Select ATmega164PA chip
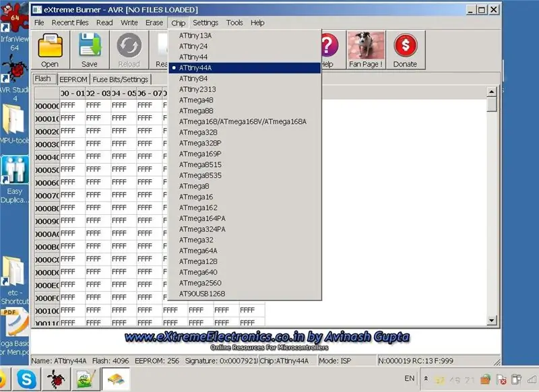The image size is (539, 392). pos(245,218)
